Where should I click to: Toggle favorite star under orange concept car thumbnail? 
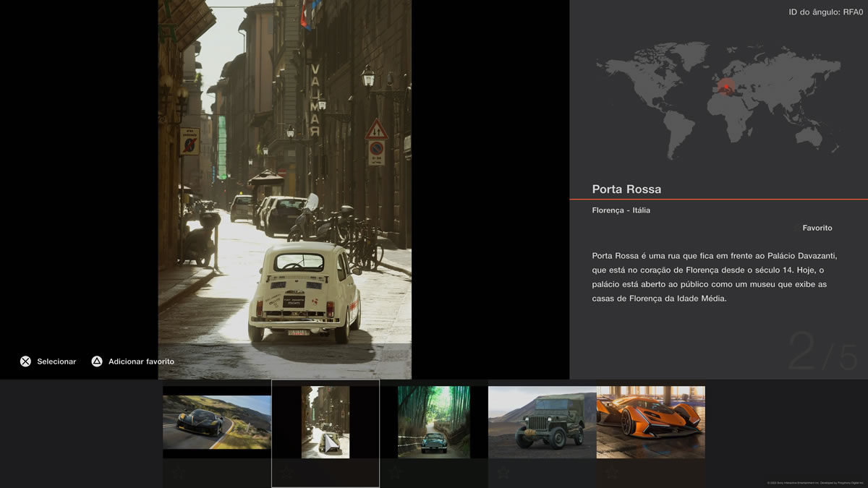coord(613,473)
